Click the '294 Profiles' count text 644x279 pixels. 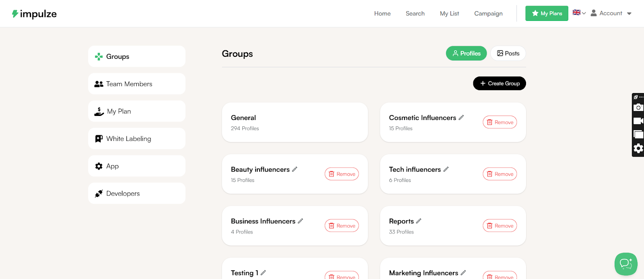pyautogui.click(x=245, y=128)
